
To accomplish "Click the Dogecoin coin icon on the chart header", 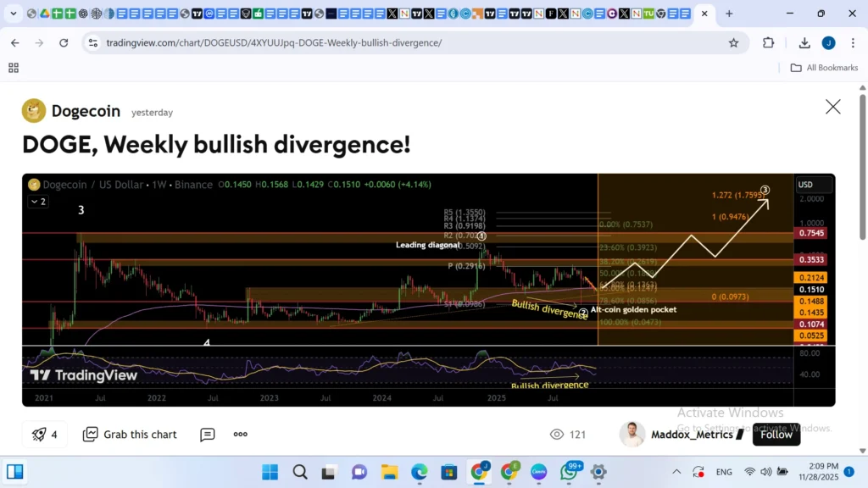I will [x=33, y=185].
